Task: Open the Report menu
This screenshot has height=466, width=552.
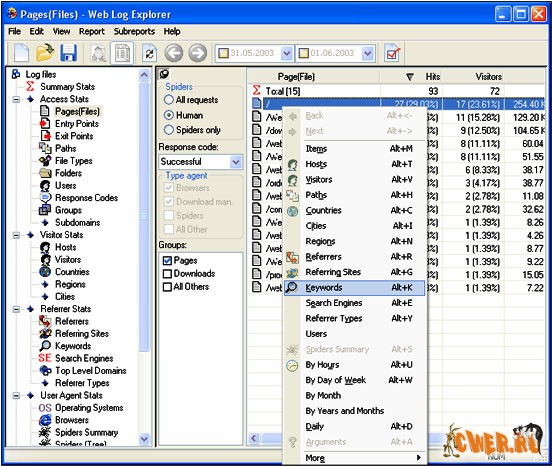Action: (92, 31)
